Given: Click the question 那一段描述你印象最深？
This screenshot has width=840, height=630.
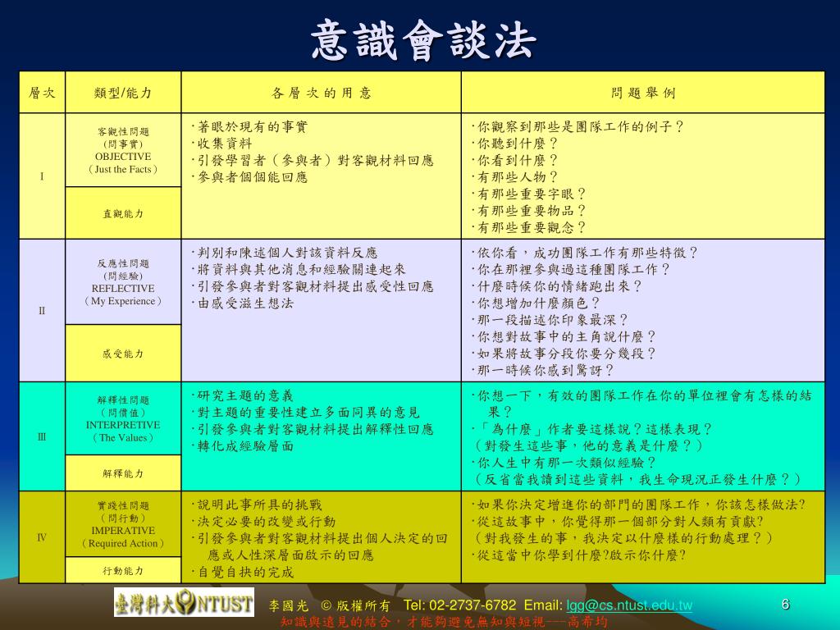Looking at the screenshot, I should click(x=550, y=320).
